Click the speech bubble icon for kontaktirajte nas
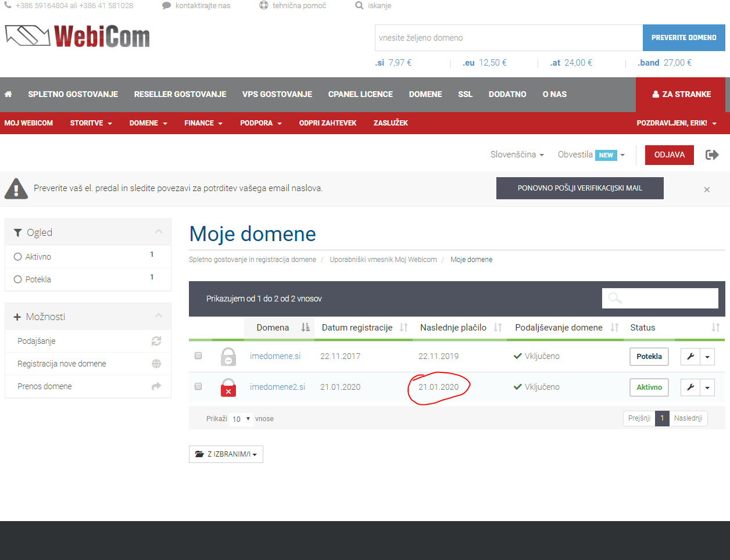 (x=166, y=5)
